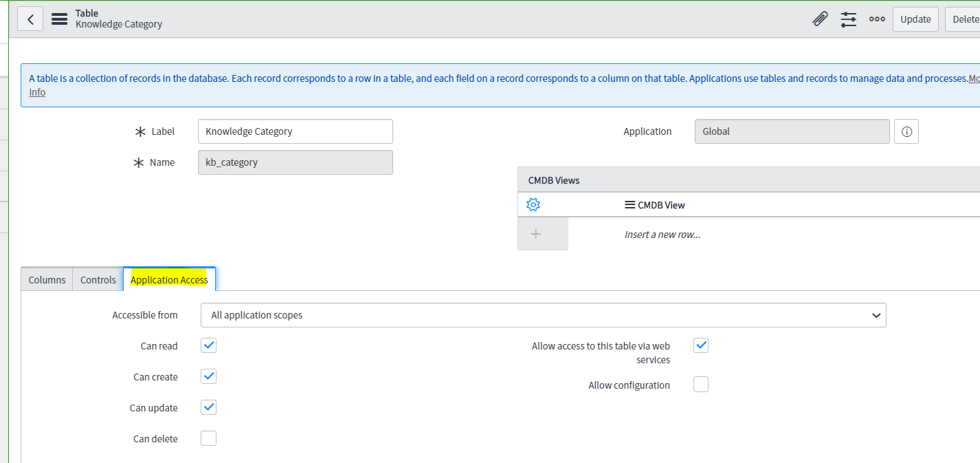Disable the Can update permission
980x463 pixels.
tap(208, 407)
